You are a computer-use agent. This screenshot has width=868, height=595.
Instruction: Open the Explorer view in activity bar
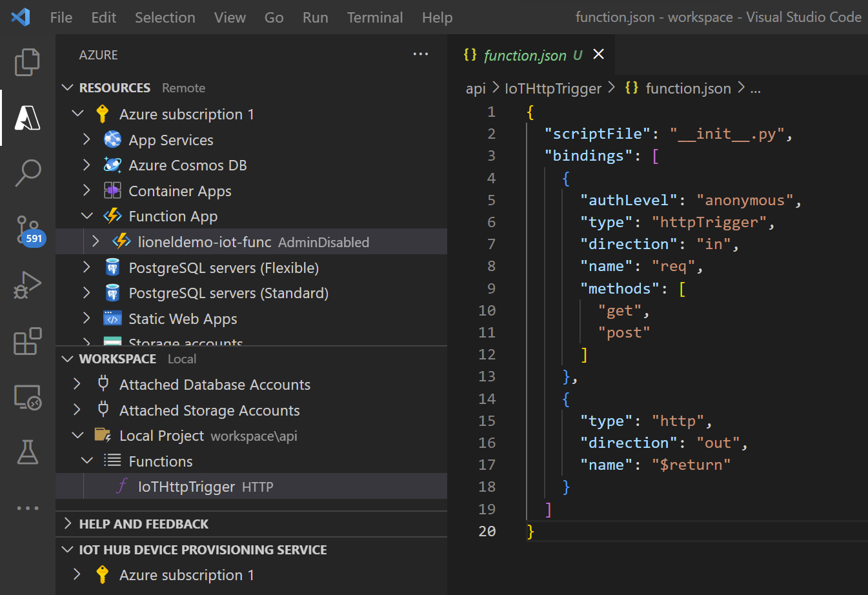[27, 62]
